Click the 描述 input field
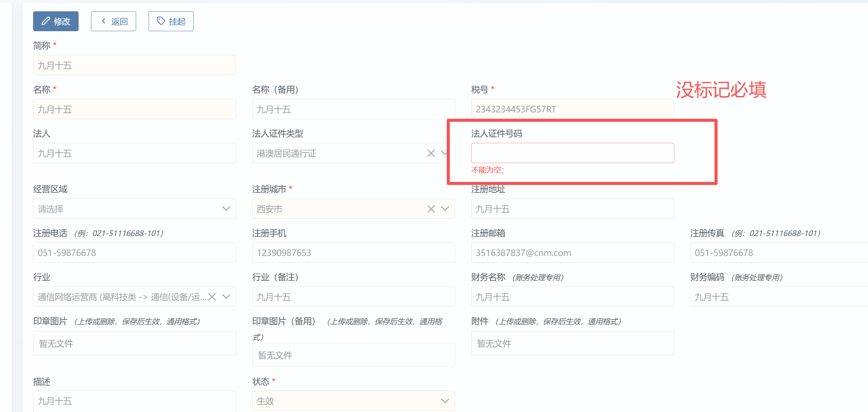The height and width of the screenshot is (412, 868). (134, 401)
